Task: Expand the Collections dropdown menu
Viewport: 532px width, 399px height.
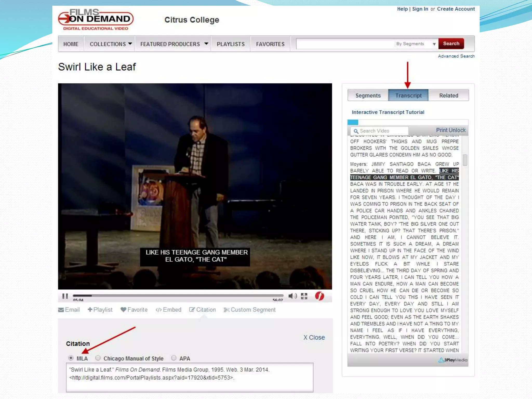Action: coord(111,44)
